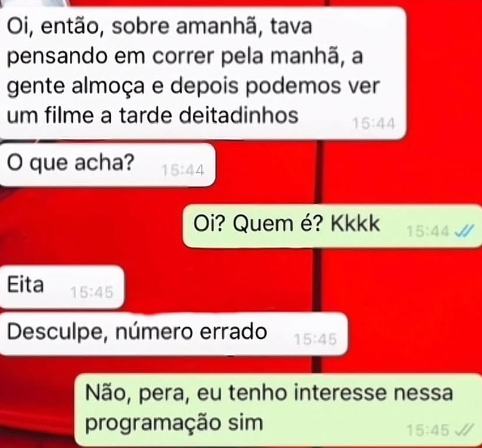Tap the 'O que acha?' message bubble
This screenshot has width=482, height=448.
click(x=107, y=165)
